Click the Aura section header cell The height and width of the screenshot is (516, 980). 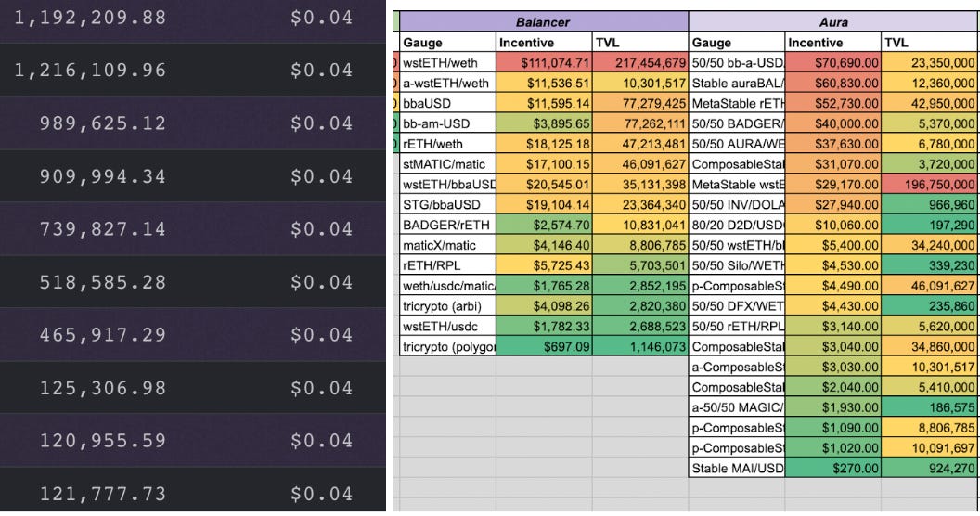pyautogui.click(x=833, y=22)
